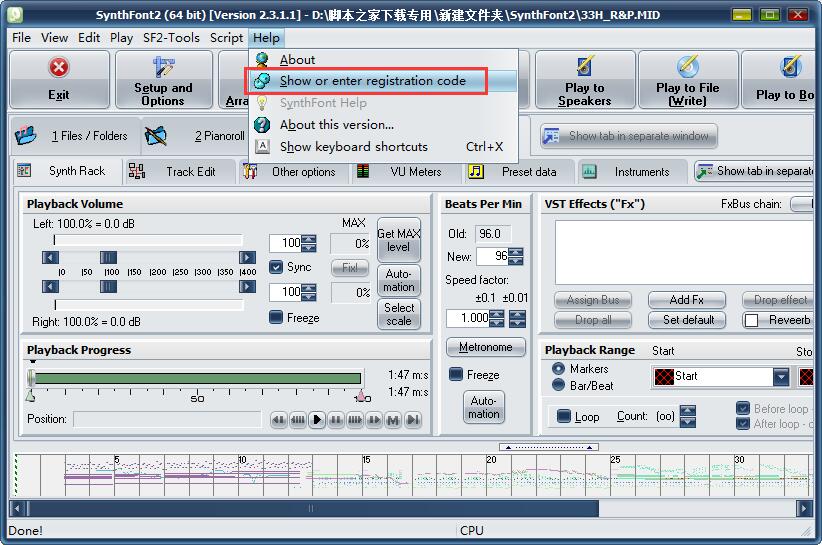
Task: Toggle the After loop checkbox
Action: pos(743,423)
